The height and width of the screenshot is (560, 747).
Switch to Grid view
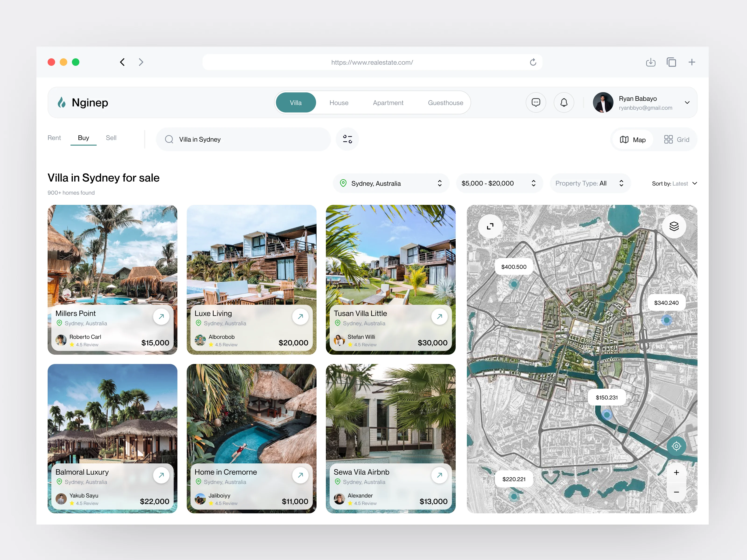point(677,139)
